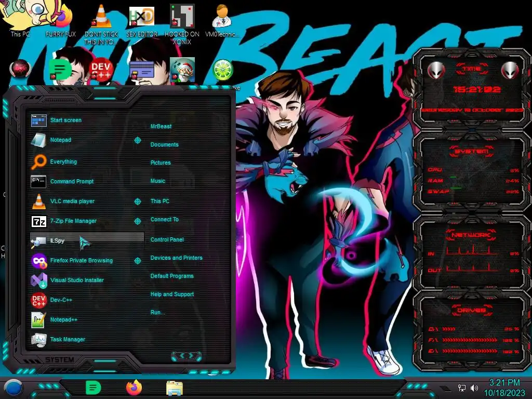Viewport: 532px width, 399px height.
Task: Open File Explorer from the taskbar
Action: pos(175,389)
